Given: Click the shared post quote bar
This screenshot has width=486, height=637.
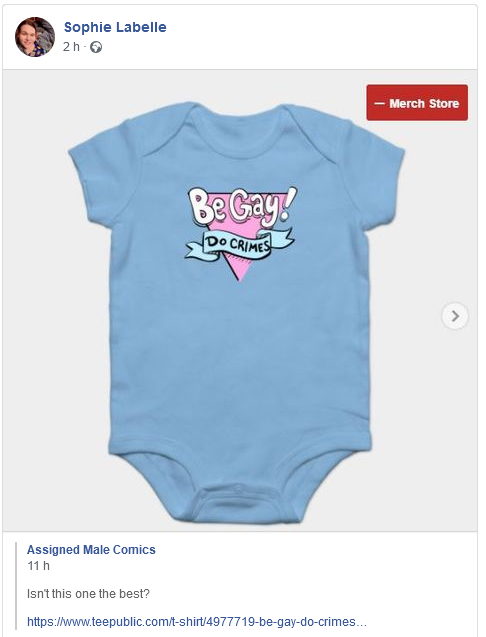Looking at the screenshot, I should pyautogui.click(x=17, y=585).
